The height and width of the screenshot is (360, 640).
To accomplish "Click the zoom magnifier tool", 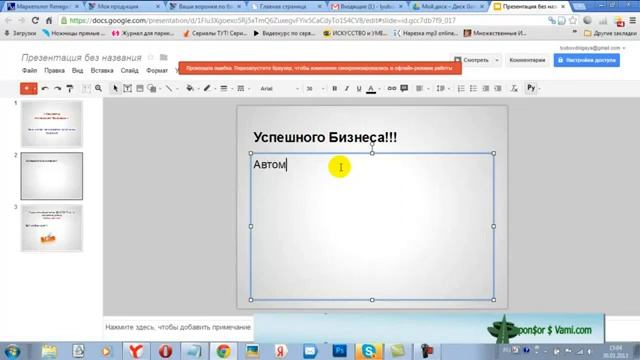I will pos(98,88).
